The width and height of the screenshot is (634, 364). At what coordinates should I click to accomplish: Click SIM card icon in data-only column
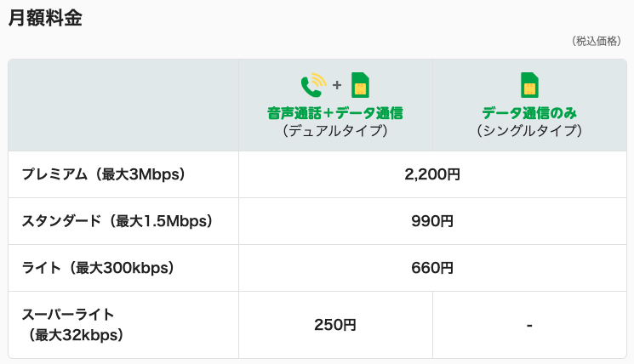tap(529, 85)
